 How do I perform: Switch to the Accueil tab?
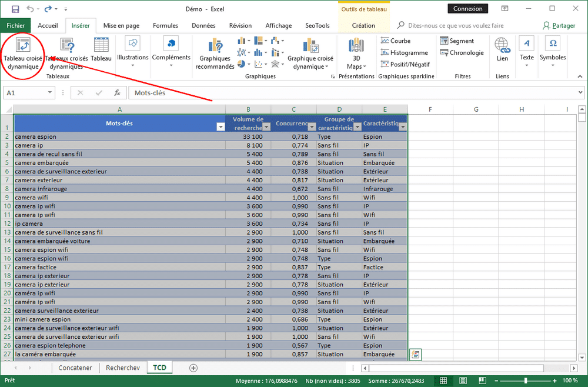(x=48, y=25)
